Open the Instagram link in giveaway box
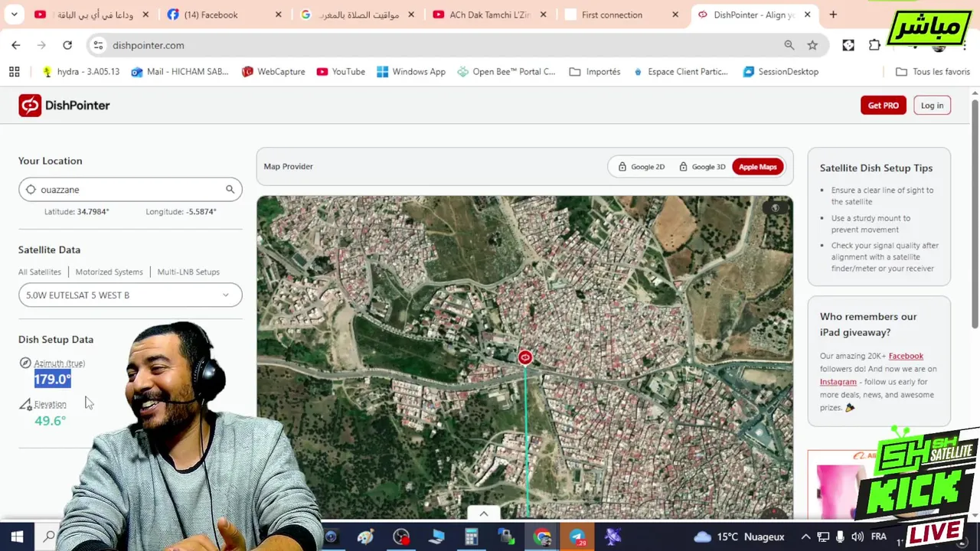Viewport: 980px width, 551px height. coord(838,382)
